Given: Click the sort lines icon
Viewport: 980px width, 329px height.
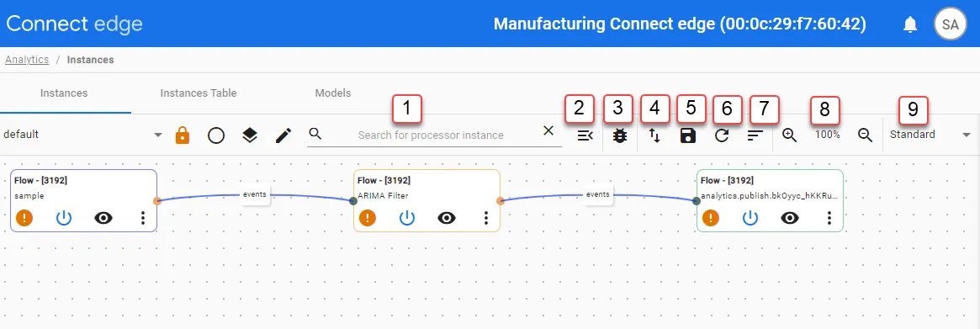Looking at the screenshot, I should pyautogui.click(x=755, y=135).
